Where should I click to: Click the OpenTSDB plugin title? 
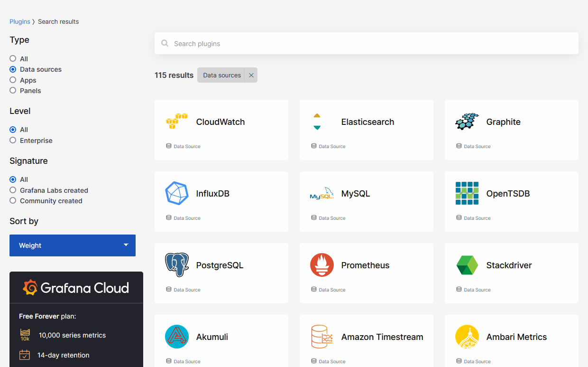(508, 193)
